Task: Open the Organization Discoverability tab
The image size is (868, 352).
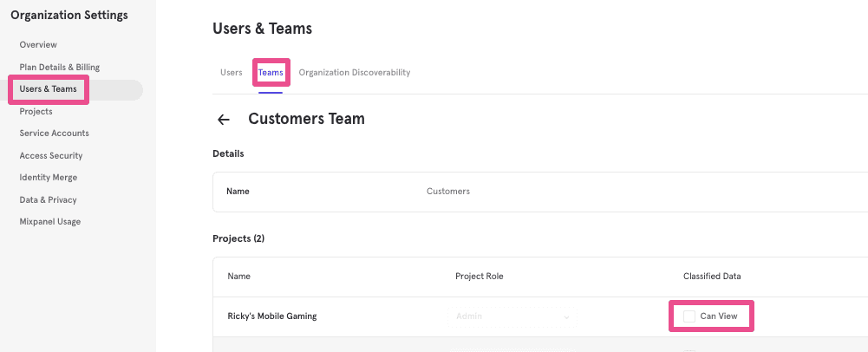Action: pyautogui.click(x=354, y=73)
